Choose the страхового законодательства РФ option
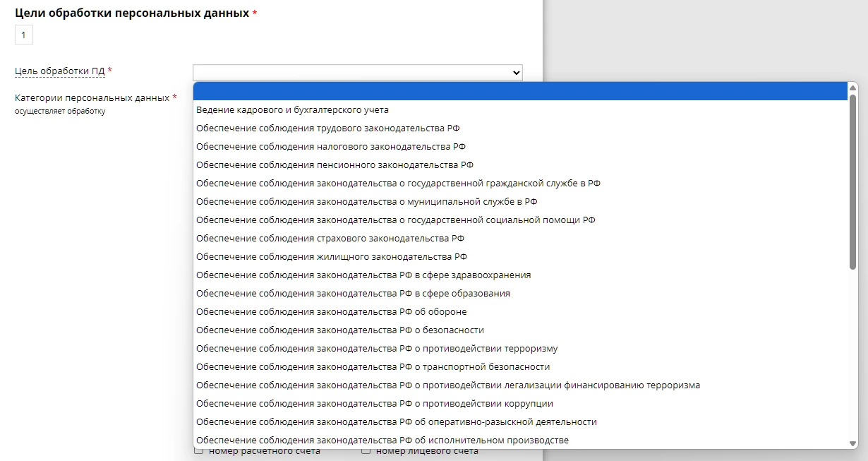The width and height of the screenshot is (868, 461). (330, 239)
